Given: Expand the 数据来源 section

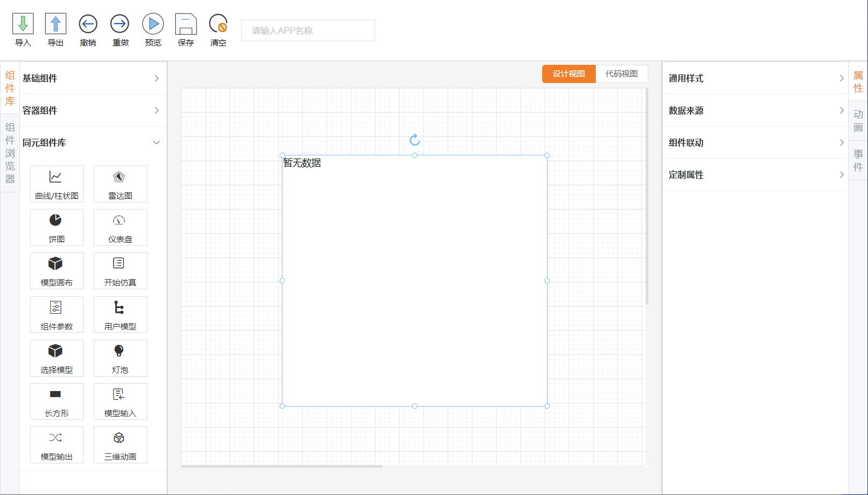Looking at the screenshot, I should pos(755,110).
